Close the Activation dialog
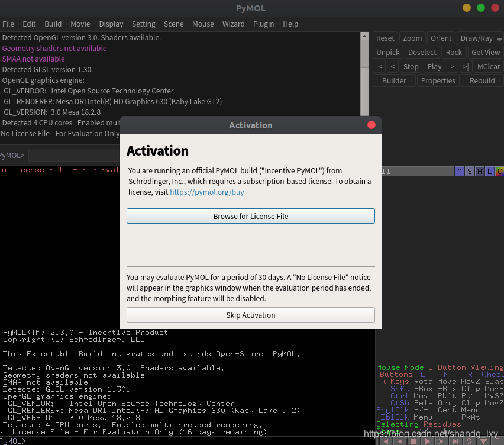Viewport: 504px width, 445px height. [371, 125]
